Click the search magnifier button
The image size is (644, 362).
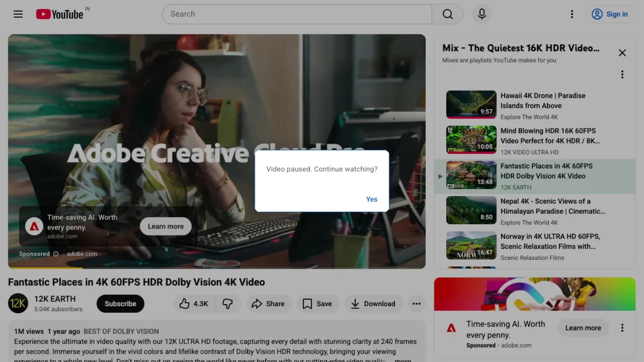448,14
